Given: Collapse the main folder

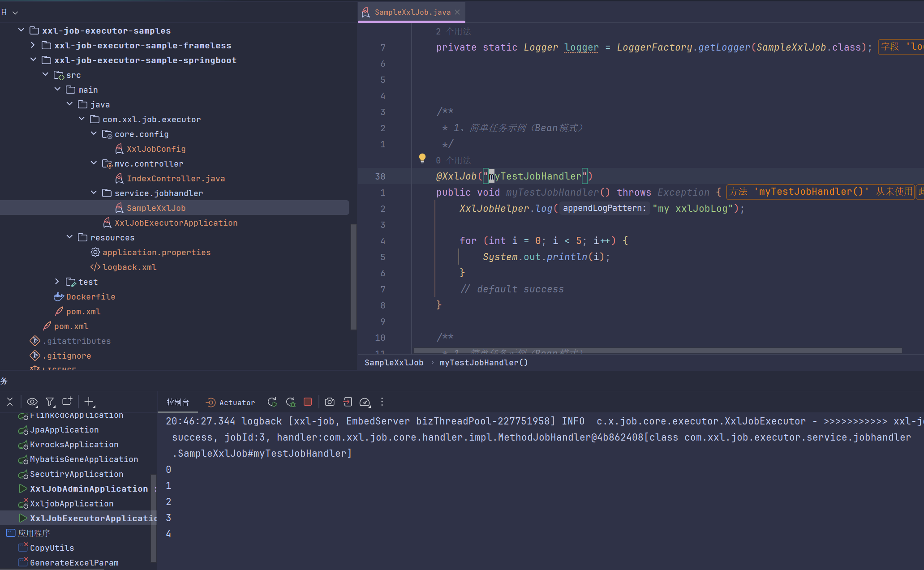Looking at the screenshot, I should coord(57,89).
